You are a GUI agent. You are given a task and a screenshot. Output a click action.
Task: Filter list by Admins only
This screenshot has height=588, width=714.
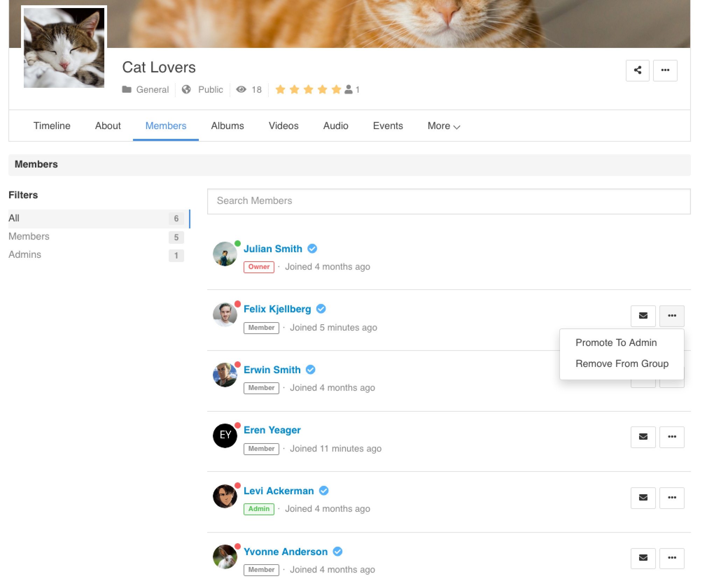click(96, 255)
